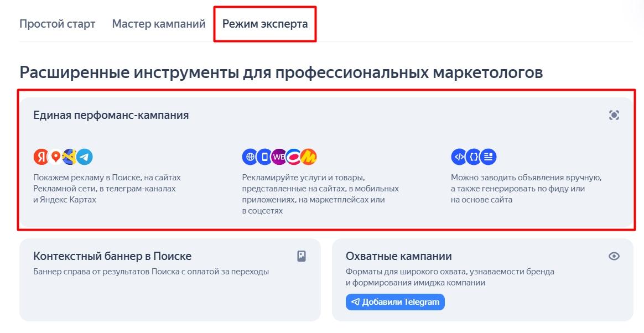Open Единая перфоманс-кампания card title

coord(111,115)
